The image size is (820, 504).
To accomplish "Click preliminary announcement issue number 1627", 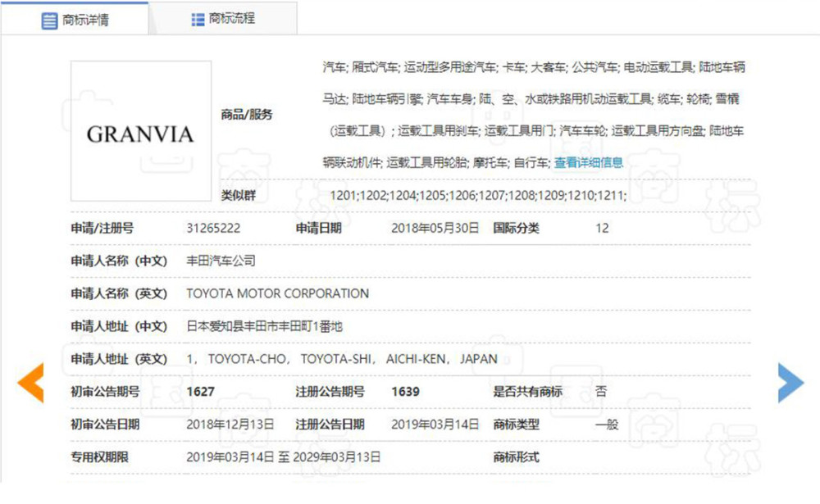I will (200, 392).
